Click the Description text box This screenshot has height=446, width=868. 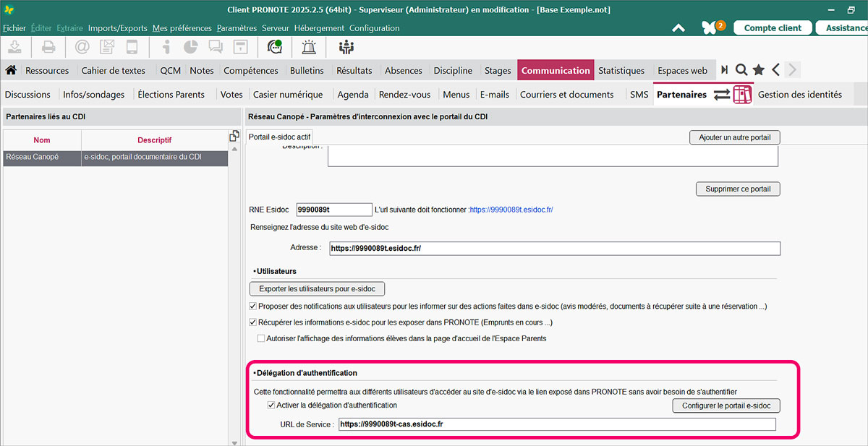pyautogui.click(x=553, y=155)
